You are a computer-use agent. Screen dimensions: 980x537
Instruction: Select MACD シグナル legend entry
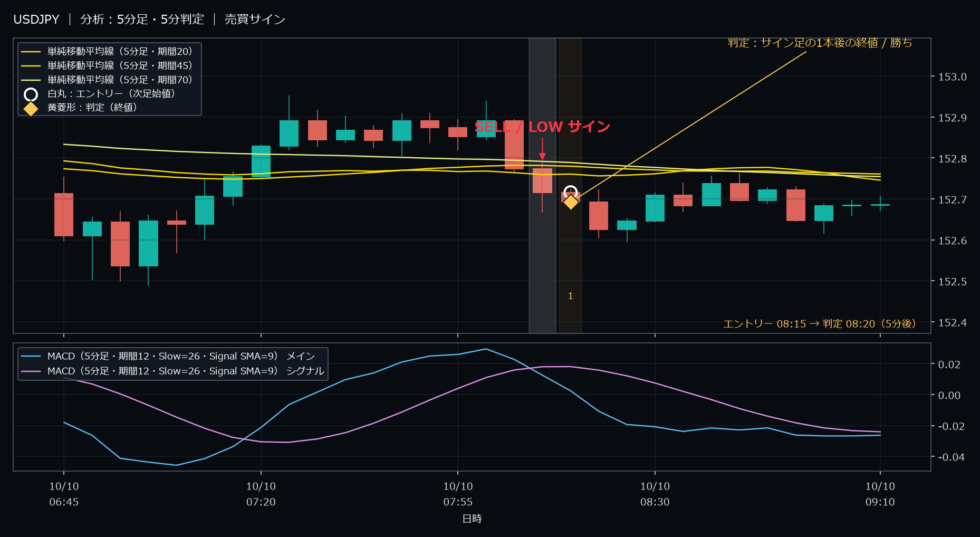click(x=173, y=371)
